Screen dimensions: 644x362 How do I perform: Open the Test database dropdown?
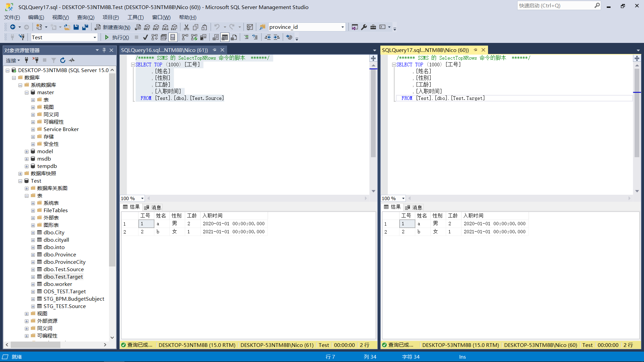pos(94,37)
